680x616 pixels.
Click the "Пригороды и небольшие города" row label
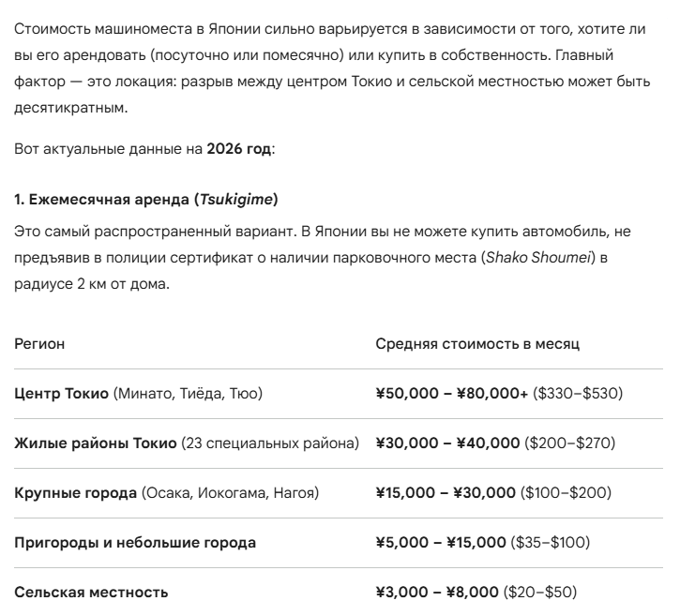(x=135, y=542)
